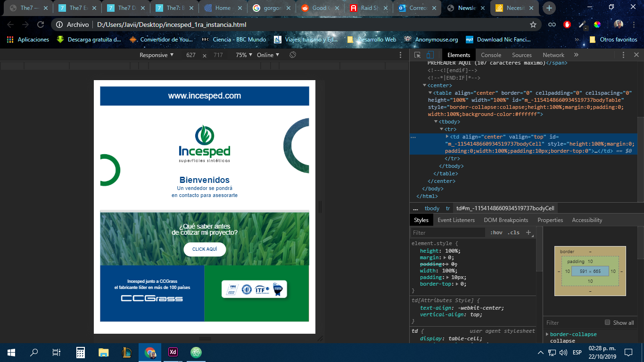Image resolution: width=644 pixels, height=362 pixels.
Task: Collapse the tbody node in DOM tree
Action: pos(436,122)
